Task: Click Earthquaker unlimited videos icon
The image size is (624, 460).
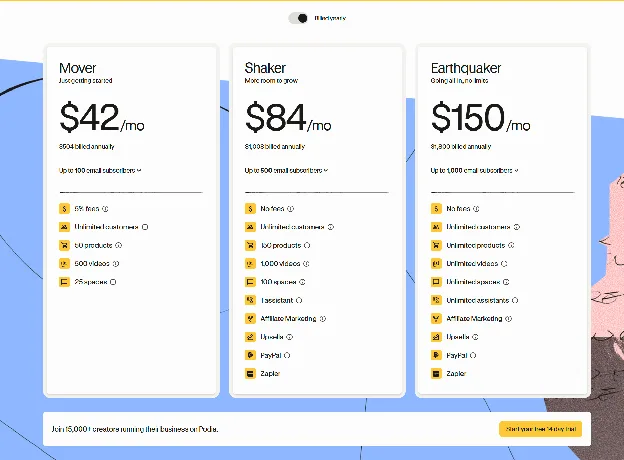Action: (x=436, y=263)
